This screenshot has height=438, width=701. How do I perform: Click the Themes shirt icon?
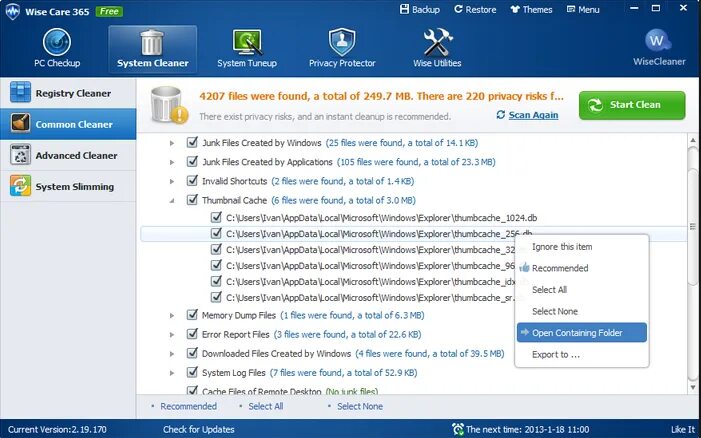pos(515,9)
